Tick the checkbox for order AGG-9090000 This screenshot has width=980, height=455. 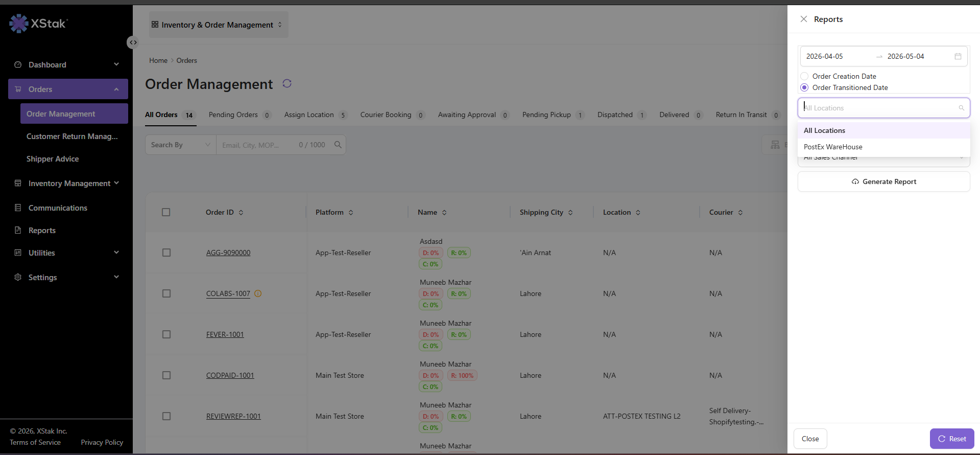click(x=166, y=253)
